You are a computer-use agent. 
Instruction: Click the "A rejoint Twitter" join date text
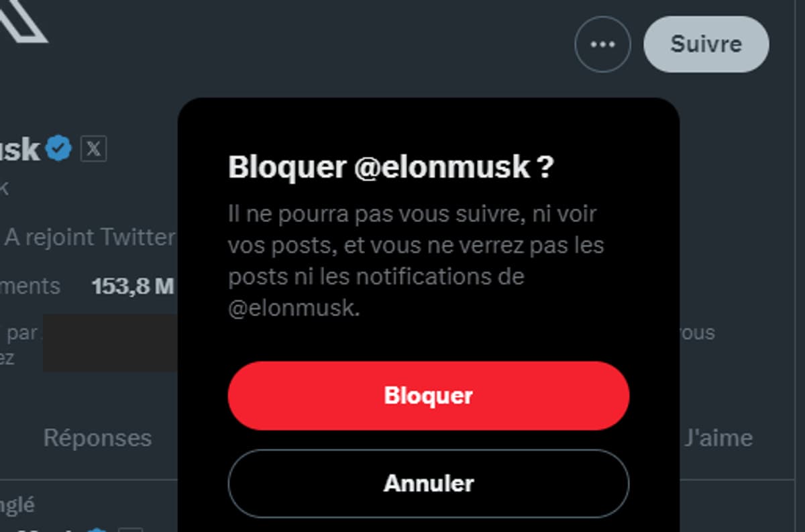pos(90,237)
